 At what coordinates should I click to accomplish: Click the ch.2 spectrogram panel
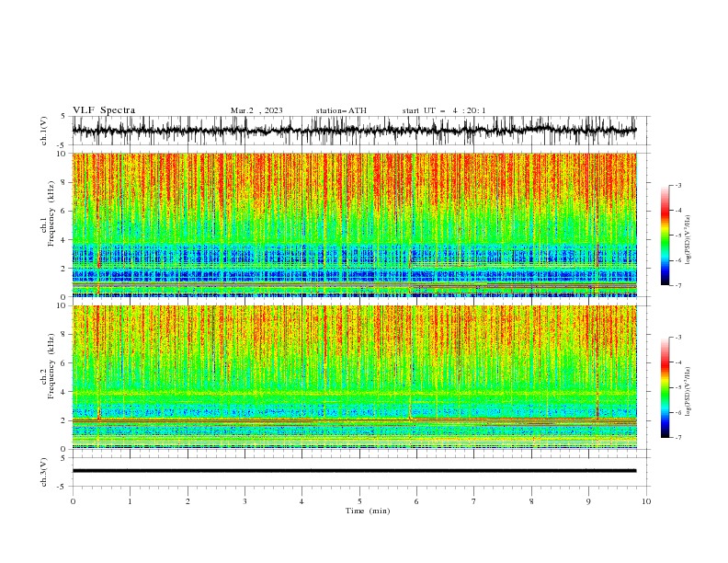[354, 377]
